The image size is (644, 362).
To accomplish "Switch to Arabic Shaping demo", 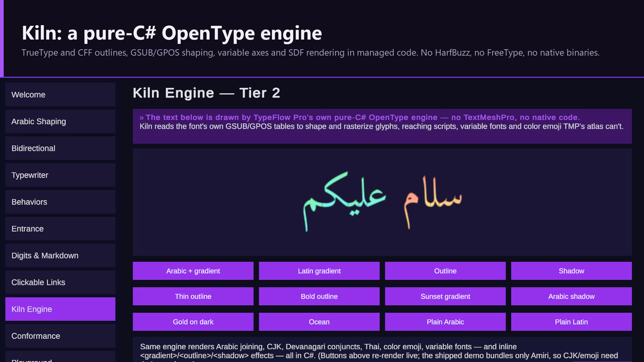I will [60, 121].
